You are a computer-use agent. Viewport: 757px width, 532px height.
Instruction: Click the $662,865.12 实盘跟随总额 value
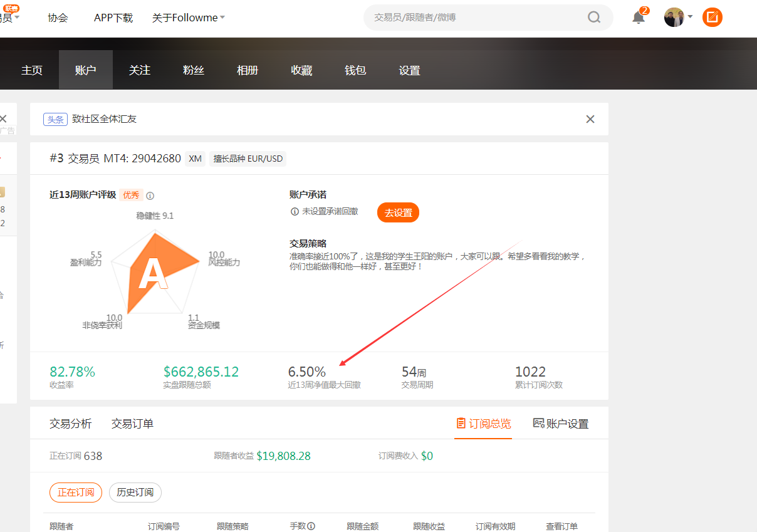tap(201, 372)
